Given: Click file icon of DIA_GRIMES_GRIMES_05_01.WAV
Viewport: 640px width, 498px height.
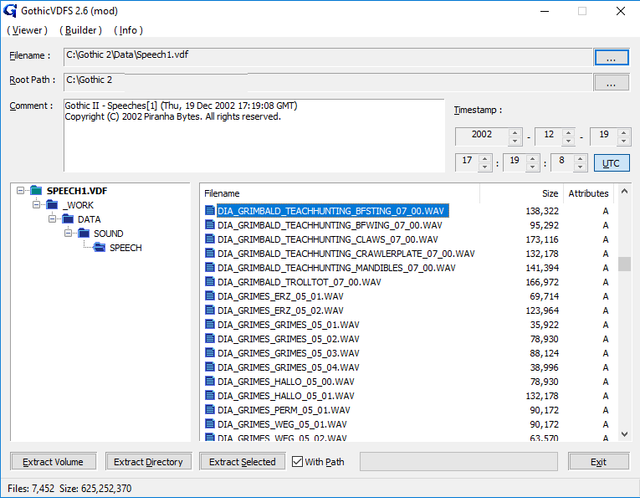Looking at the screenshot, I should click(x=210, y=325).
